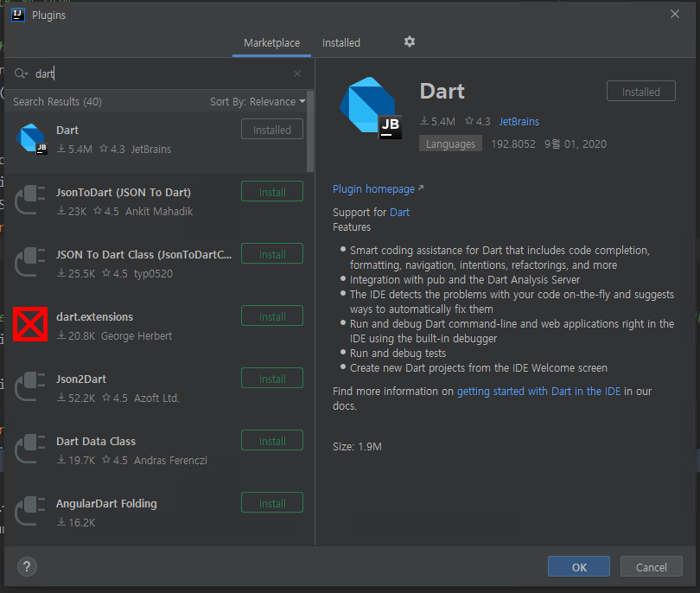700x593 pixels.
Task: Click the Dart heading in details pane
Action: 442,91
